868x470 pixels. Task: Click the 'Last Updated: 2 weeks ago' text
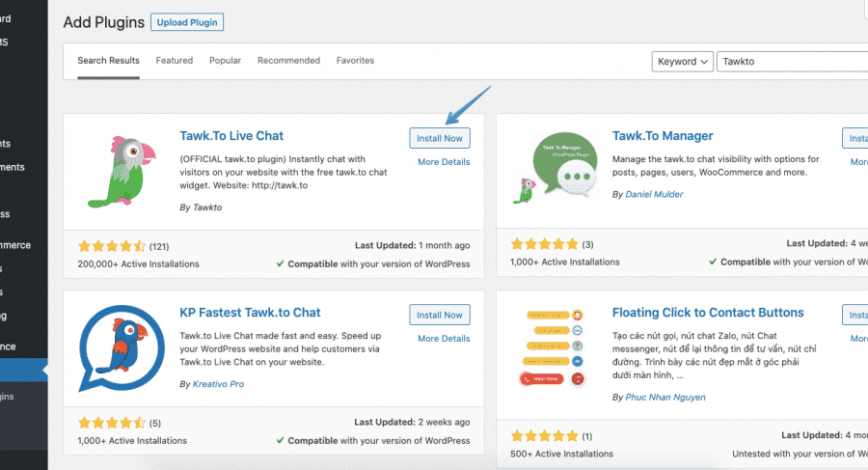coord(412,423)
